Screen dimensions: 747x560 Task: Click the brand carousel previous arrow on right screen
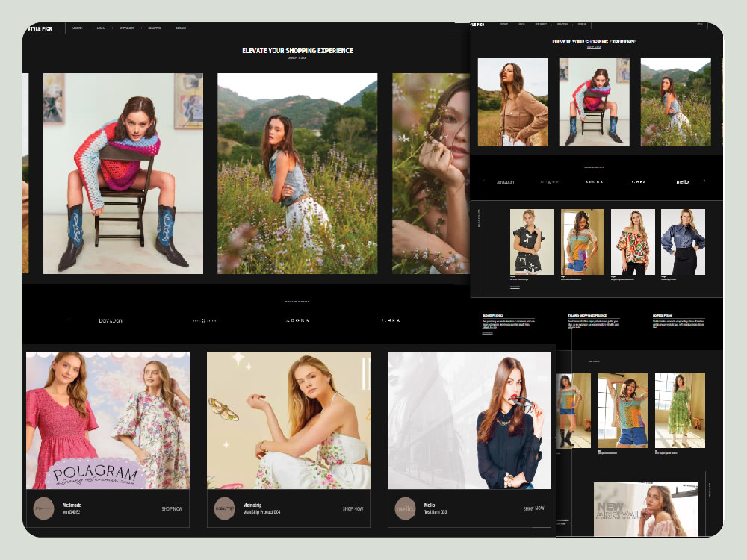click(483, 181)
